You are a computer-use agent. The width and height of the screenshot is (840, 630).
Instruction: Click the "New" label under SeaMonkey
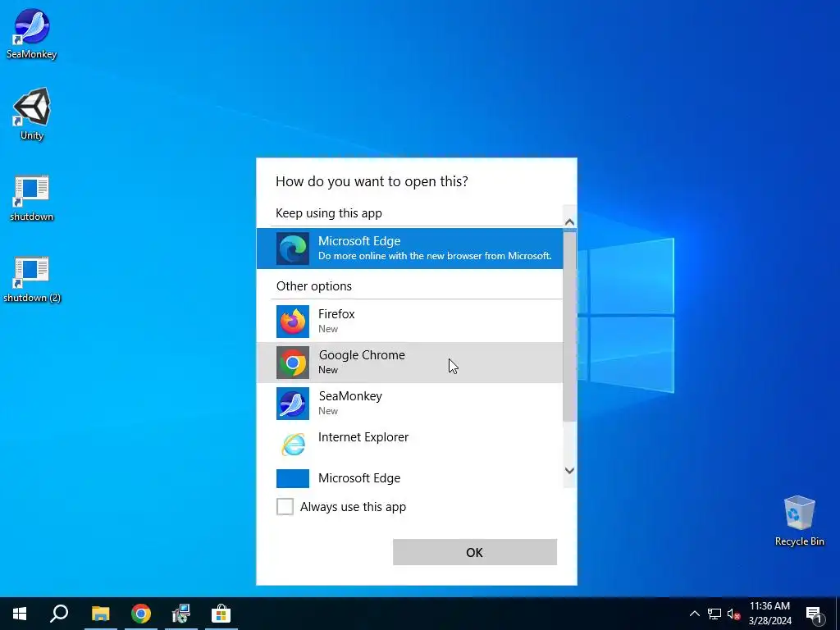328,411
